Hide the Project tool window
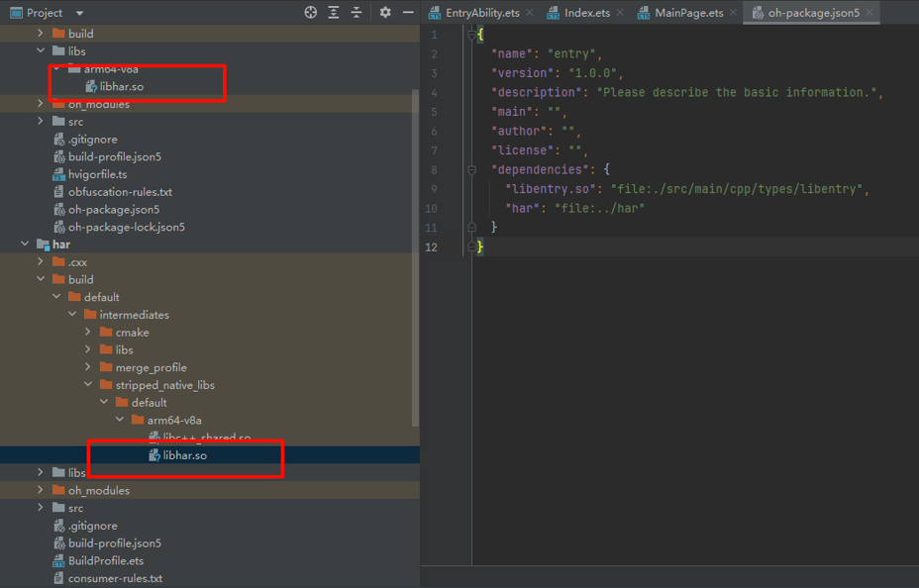This screenshot has height=588, width=919. [x=408, y=13]
